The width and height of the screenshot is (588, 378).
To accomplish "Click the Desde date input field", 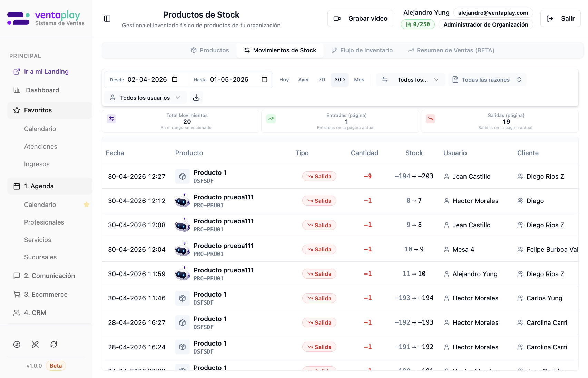I will click(147, 80).
